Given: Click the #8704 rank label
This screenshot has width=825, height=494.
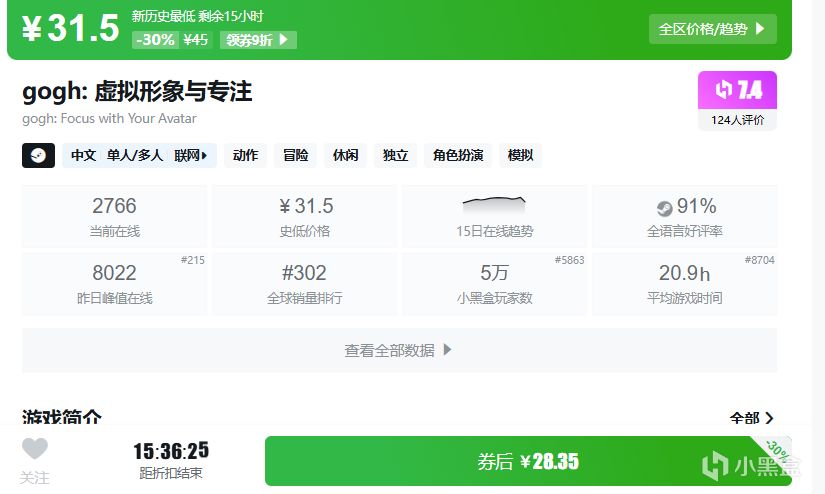Looking at the screenshot, I should pos(760,260).
